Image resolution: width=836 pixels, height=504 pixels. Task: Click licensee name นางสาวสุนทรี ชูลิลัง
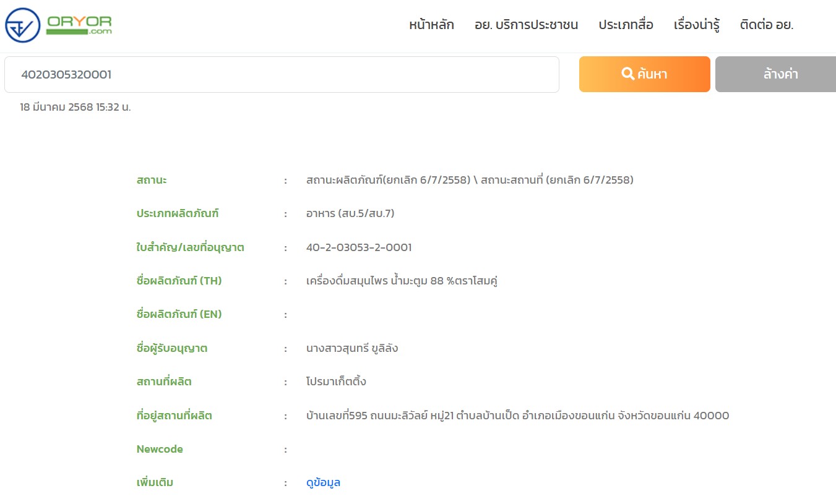coord(351,348)
